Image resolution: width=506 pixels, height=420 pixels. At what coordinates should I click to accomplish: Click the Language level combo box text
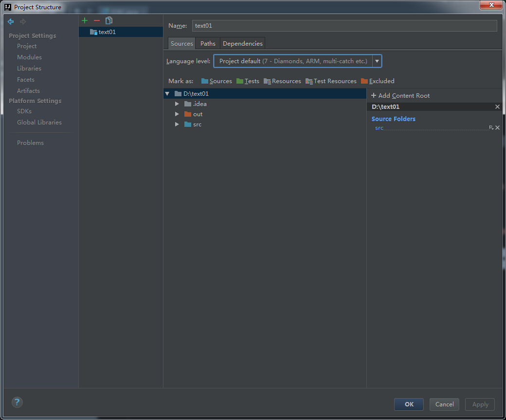(293, 61)
